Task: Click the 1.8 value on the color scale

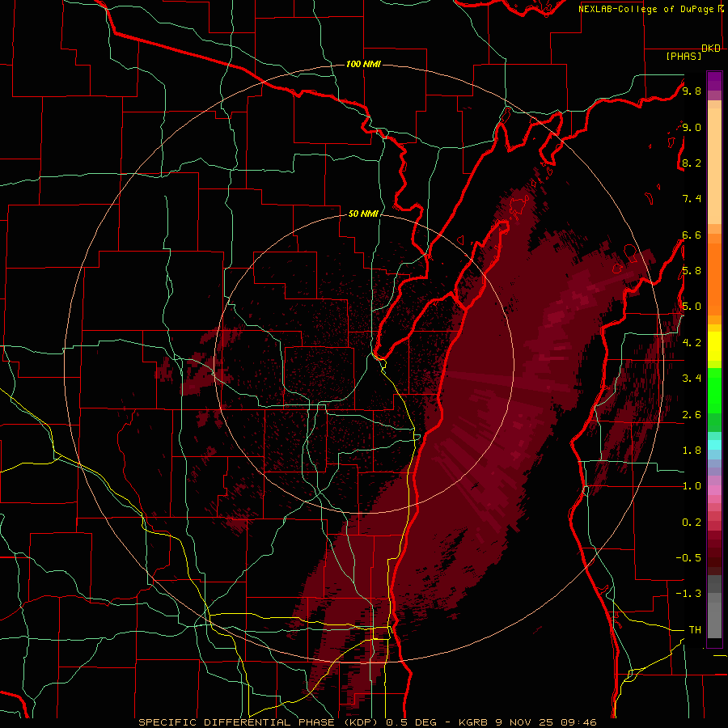Action: point(692,450)
